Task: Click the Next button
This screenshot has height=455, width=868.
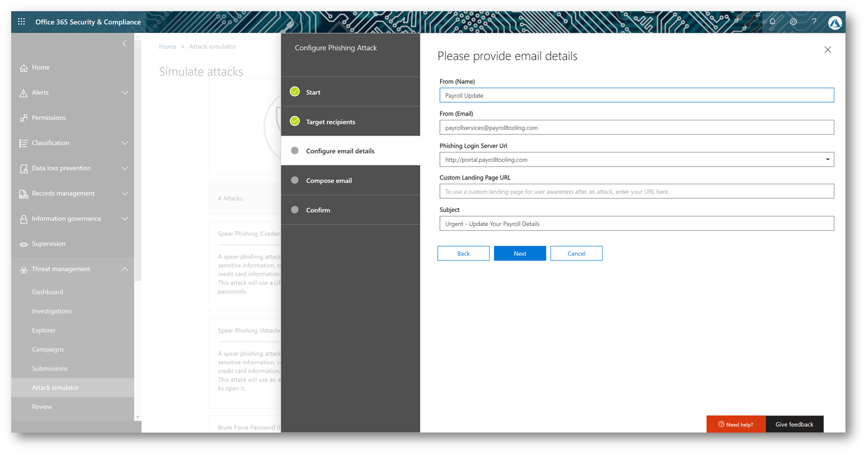Action: point(520,253)
